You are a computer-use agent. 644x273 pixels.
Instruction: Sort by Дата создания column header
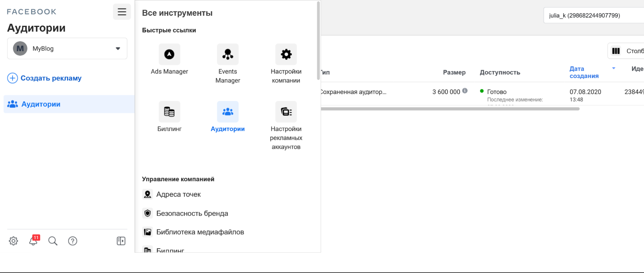[584, 72]
